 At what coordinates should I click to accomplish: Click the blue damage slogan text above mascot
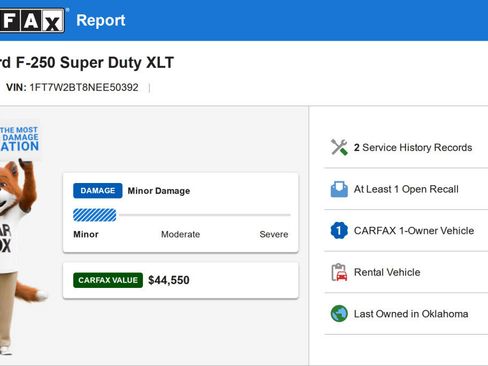pyautogui.click(x=19, y=139)
